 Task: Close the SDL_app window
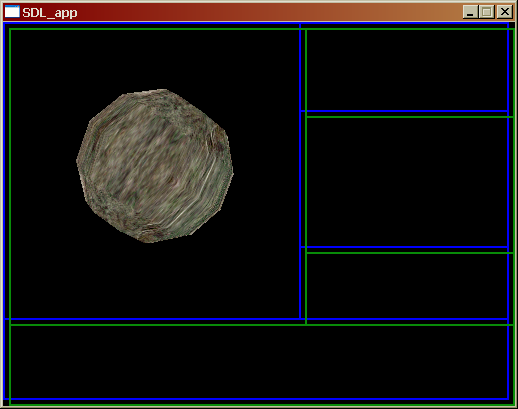(x=505, y=12)
